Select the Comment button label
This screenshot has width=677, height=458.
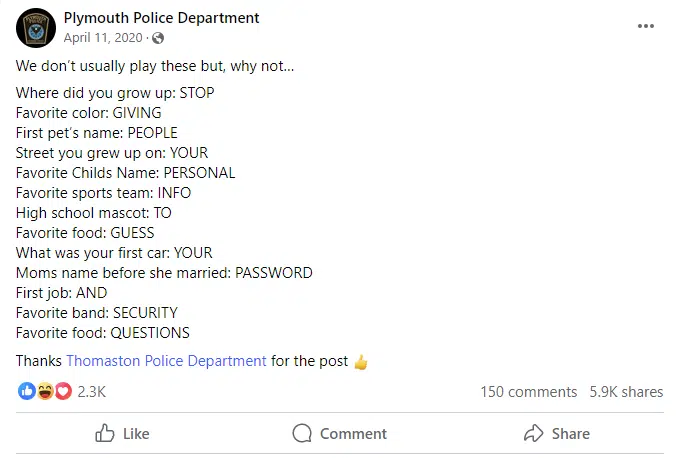(x=353, y=434)
